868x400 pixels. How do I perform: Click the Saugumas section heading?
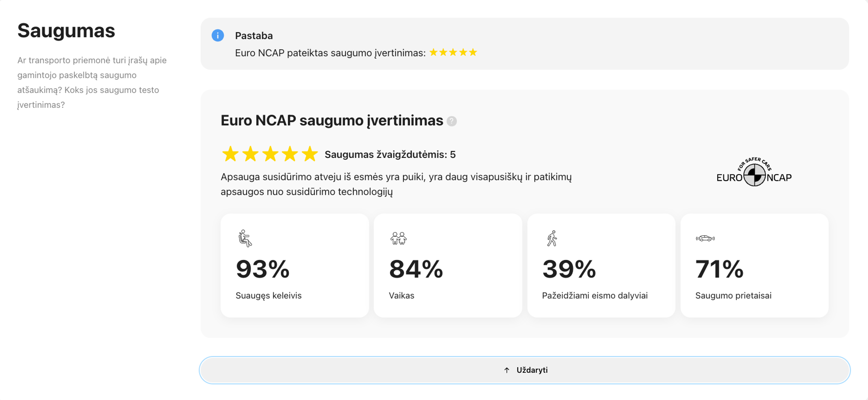(66, 31)
